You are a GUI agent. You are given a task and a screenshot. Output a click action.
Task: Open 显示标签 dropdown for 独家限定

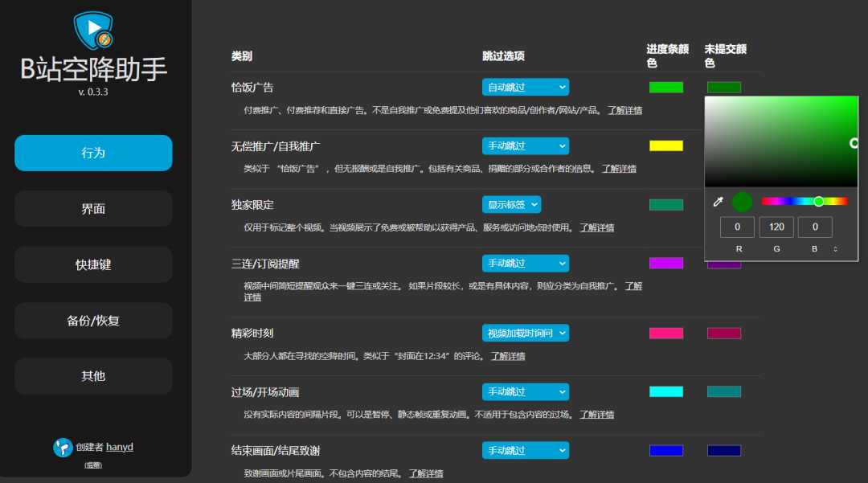coord(511,204)
